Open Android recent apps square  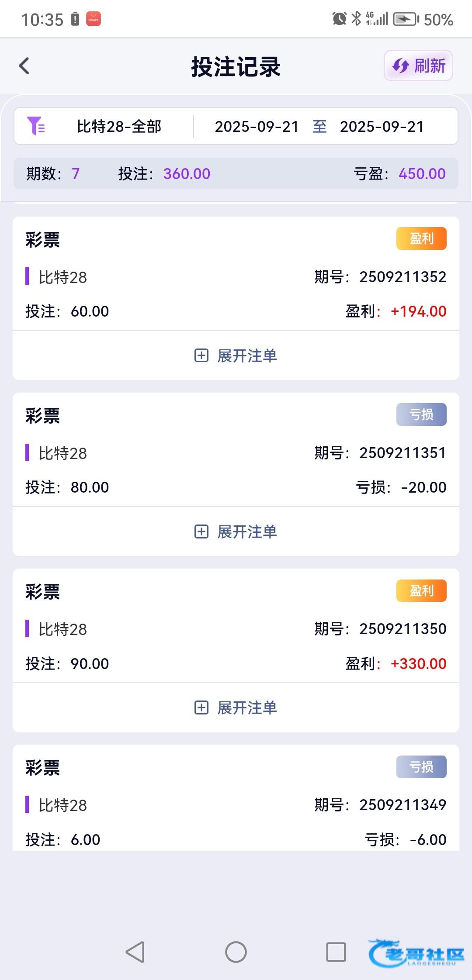pos(336,952)
